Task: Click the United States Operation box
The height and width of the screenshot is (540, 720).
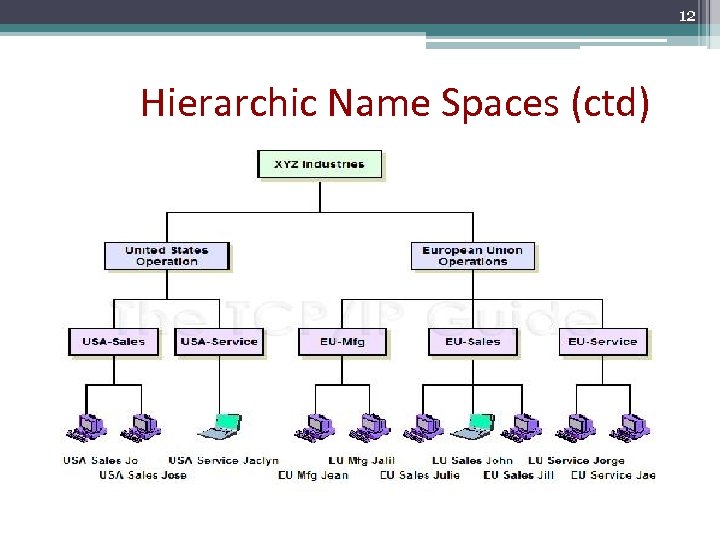Action: 167,256
